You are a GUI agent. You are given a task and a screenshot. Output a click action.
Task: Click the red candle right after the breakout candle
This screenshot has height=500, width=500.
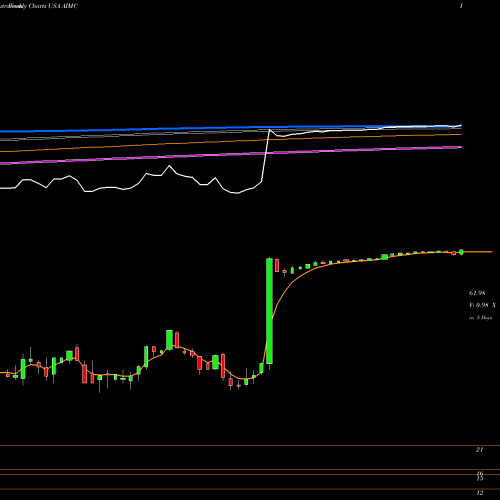click(x=277, y=265)
